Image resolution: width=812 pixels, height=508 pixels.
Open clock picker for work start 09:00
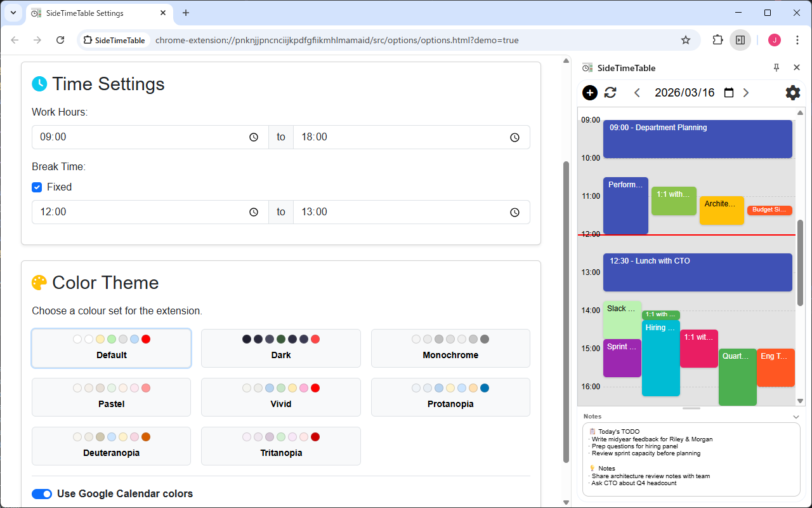(x=254, y=137)
